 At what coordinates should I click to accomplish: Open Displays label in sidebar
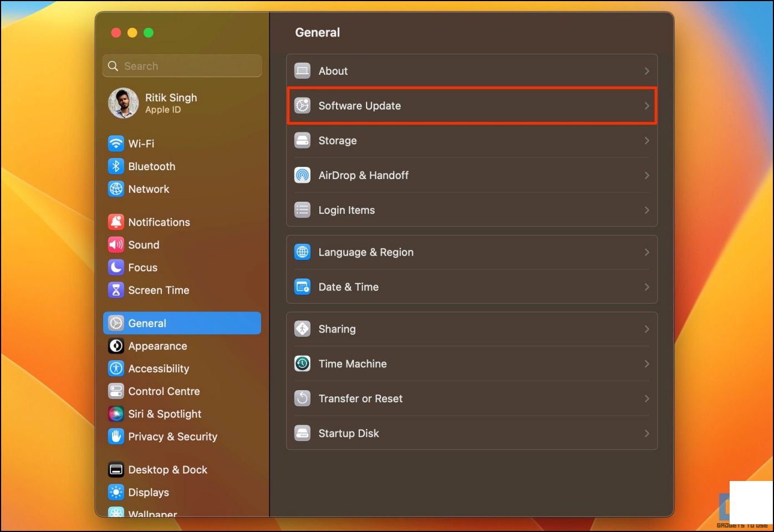(149, 493)
